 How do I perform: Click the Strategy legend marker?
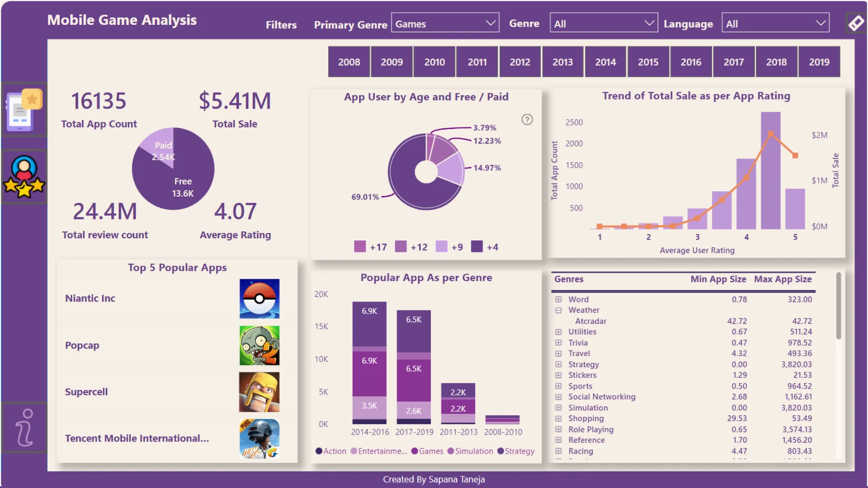click(500, 451)
